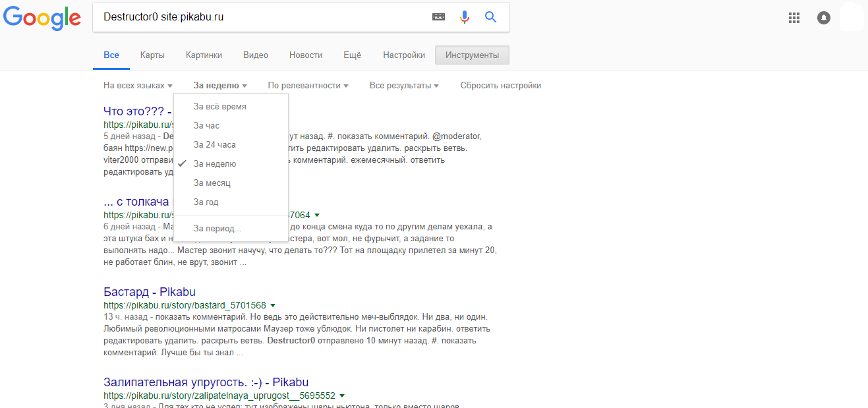Click into the search query field

coord(264,17)
